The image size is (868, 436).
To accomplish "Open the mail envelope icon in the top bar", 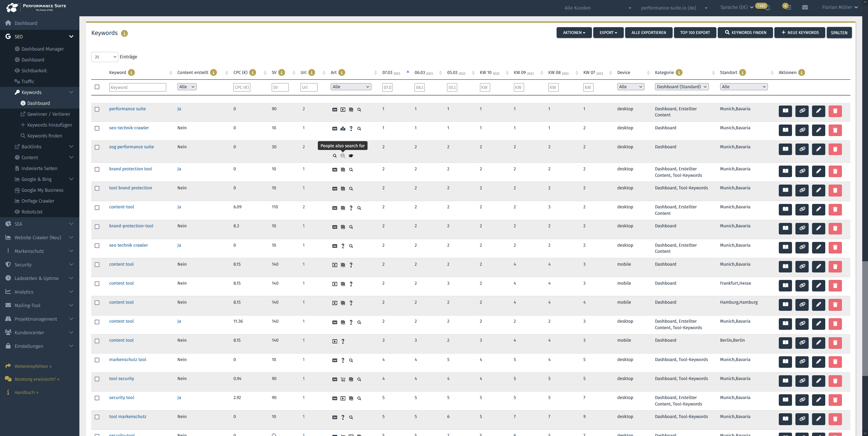I will pos(805,7).
